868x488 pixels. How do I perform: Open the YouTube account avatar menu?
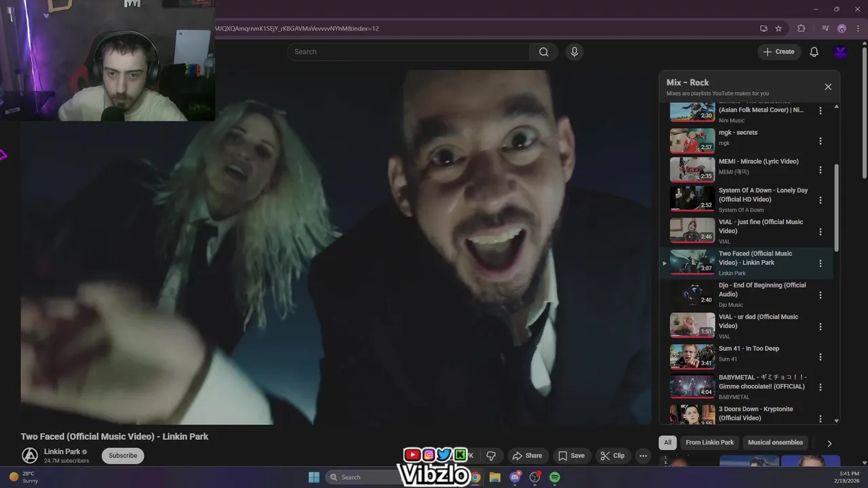841,52
